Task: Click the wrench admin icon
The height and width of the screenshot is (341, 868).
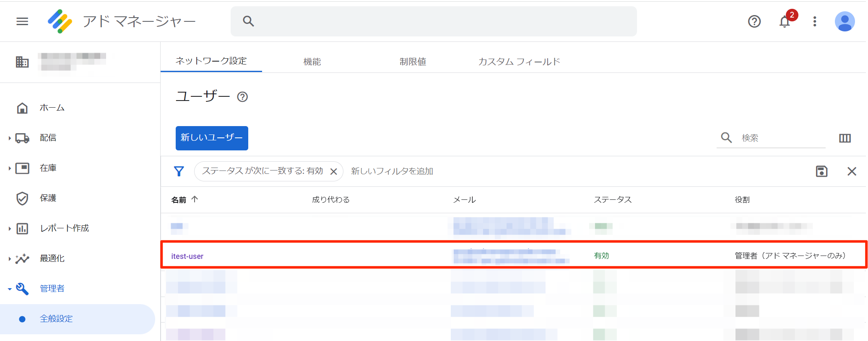Action: [22, 289]
